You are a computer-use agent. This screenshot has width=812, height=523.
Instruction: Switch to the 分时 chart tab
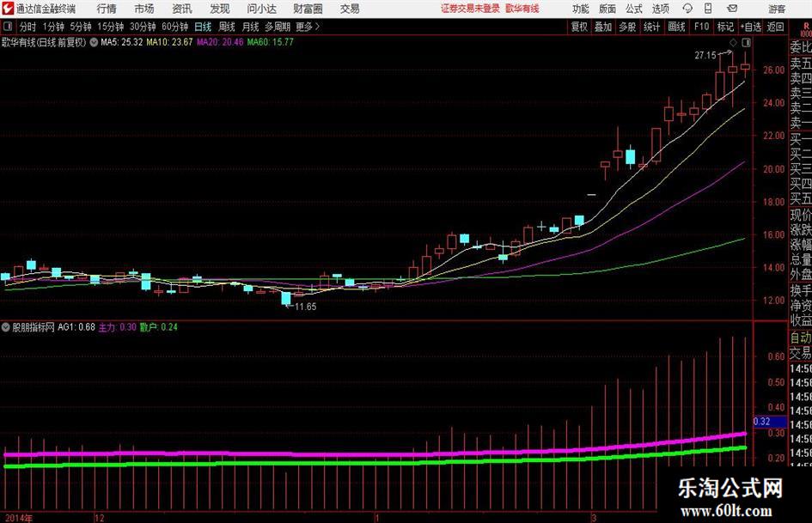[27, 27]
